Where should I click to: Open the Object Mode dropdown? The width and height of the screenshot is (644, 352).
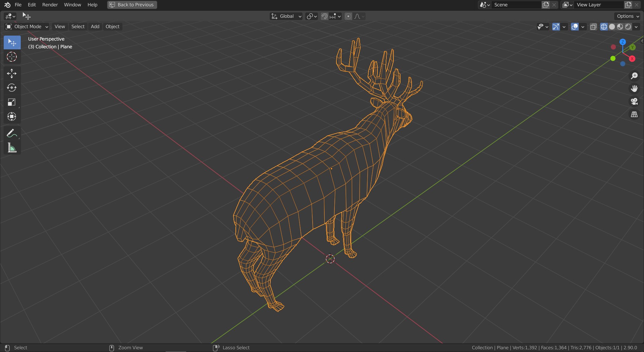click(x=27, y=27)
